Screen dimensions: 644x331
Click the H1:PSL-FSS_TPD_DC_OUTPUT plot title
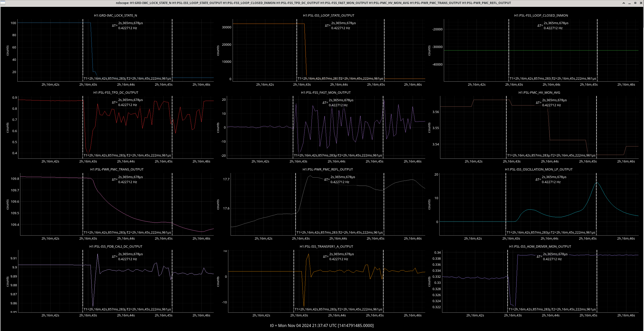tap(116, 92)
